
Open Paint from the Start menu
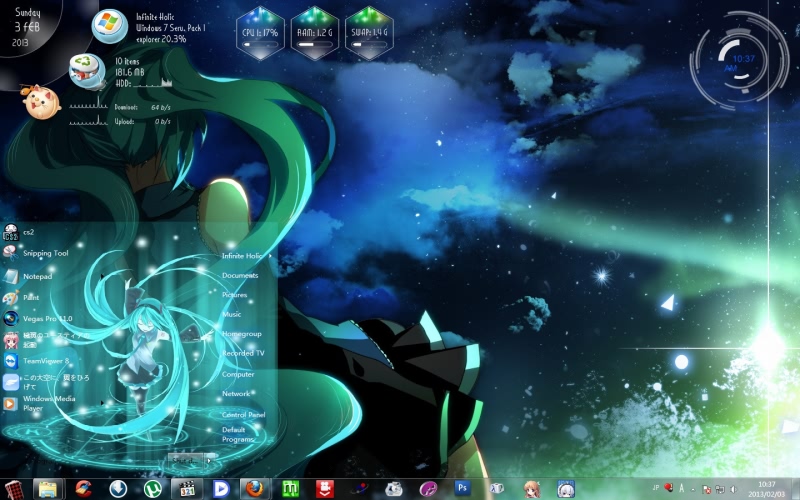[x=21, y=297]
